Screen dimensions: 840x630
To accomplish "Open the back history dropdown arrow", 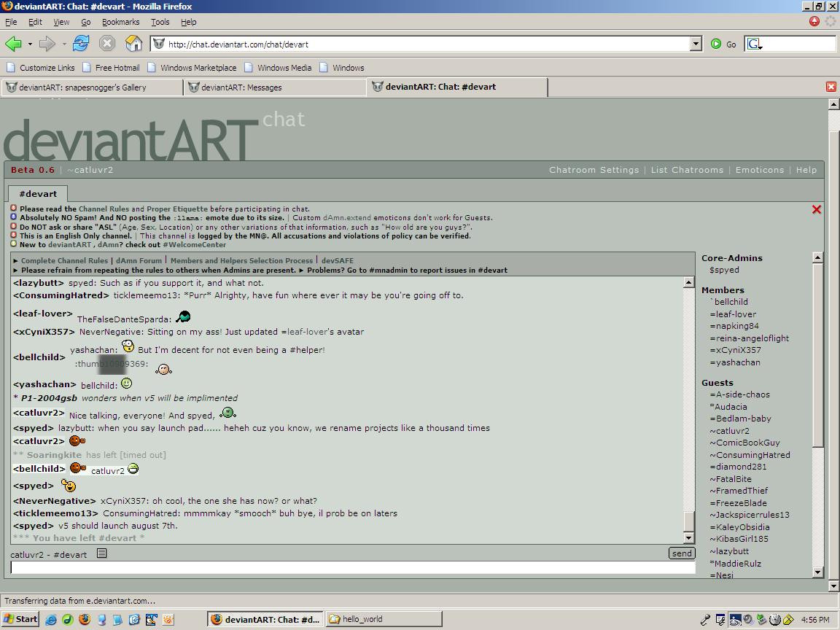I will pyautogui.click(x=30, y=44).
